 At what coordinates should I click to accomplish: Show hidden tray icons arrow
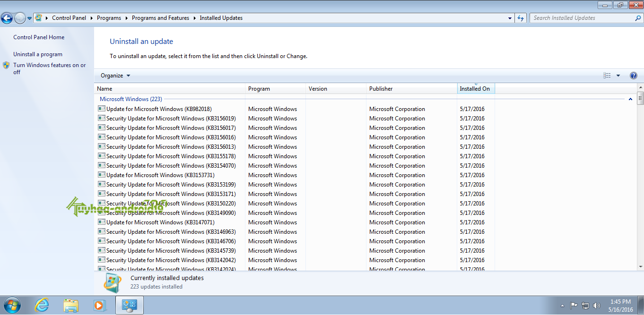coord(562,306)
